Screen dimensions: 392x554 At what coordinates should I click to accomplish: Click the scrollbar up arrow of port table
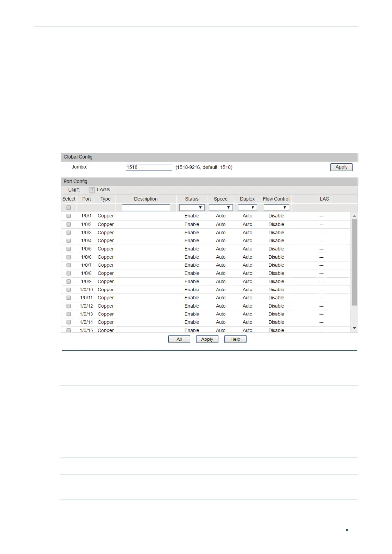pyautogui.click(x=354, y=216)
